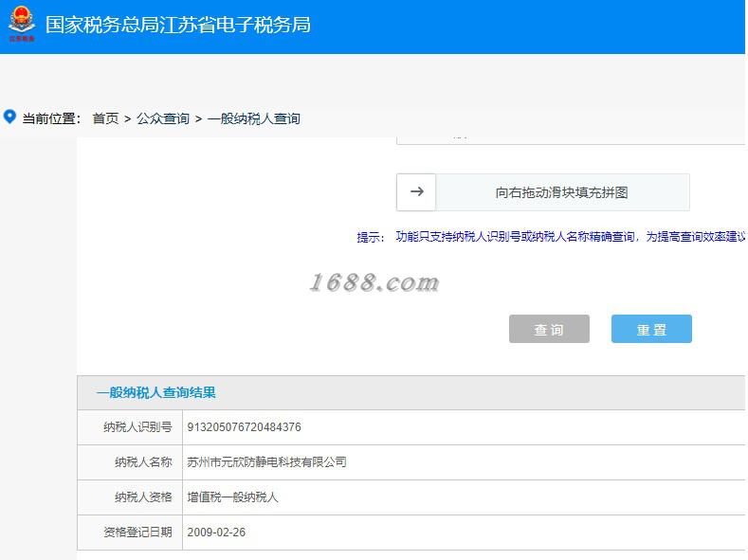This screenshot has height=560, width=748.
Task: Select the value 增值税一般纳税人
Action: pos(232,497)
